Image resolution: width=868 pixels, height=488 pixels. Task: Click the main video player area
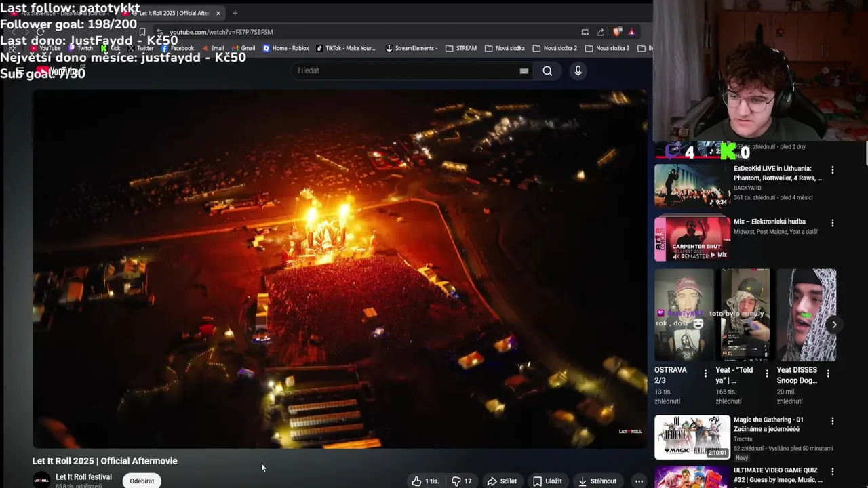(340, 269)
